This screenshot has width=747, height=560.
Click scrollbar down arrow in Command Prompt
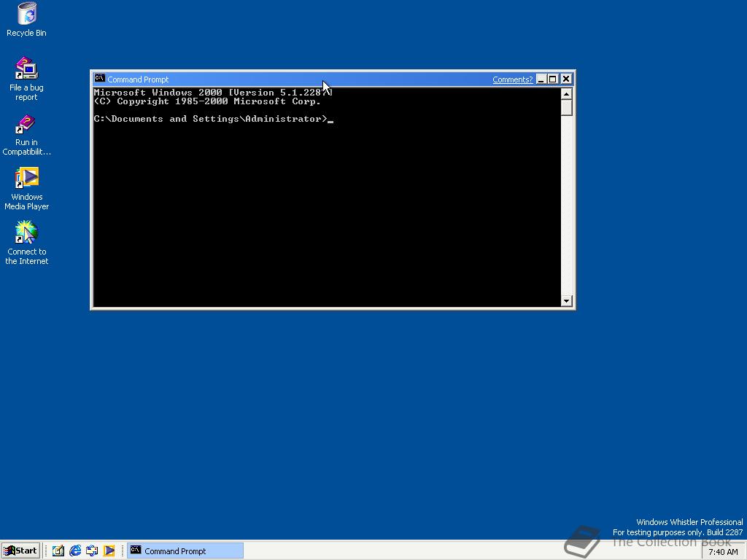click(566, 300)
